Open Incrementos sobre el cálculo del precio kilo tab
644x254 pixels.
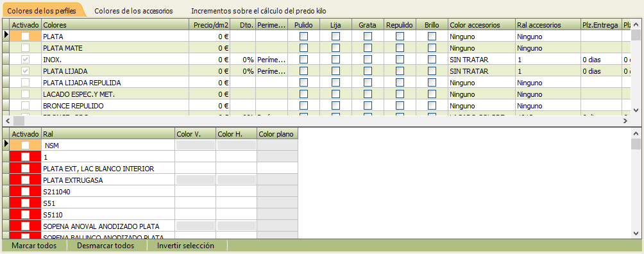[x=258, y=11]
